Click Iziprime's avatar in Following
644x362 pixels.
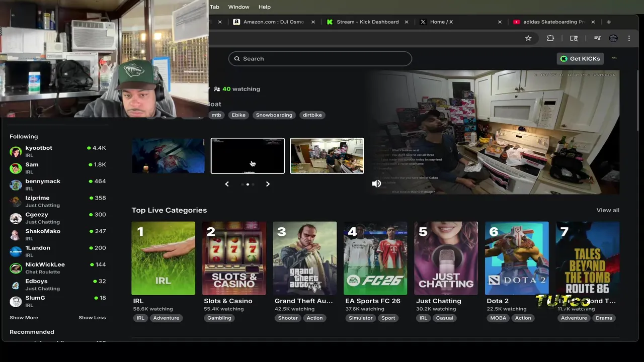coord(16,201)
